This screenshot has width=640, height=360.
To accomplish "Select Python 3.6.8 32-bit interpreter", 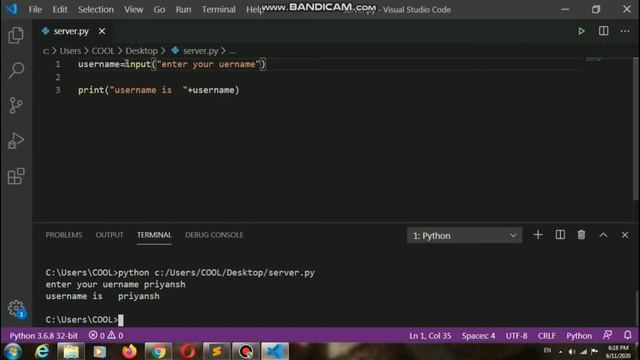I will click(44, 335).
